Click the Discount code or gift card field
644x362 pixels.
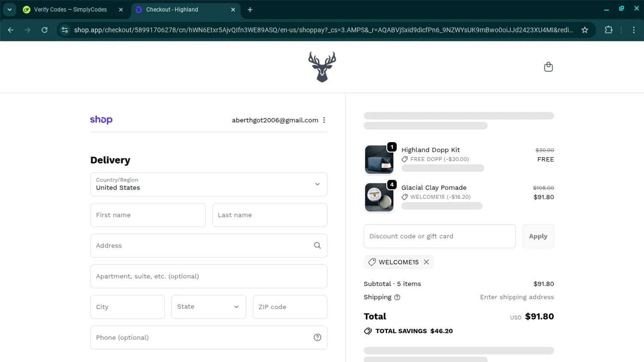pyautogui.click(x=440, y=236)
